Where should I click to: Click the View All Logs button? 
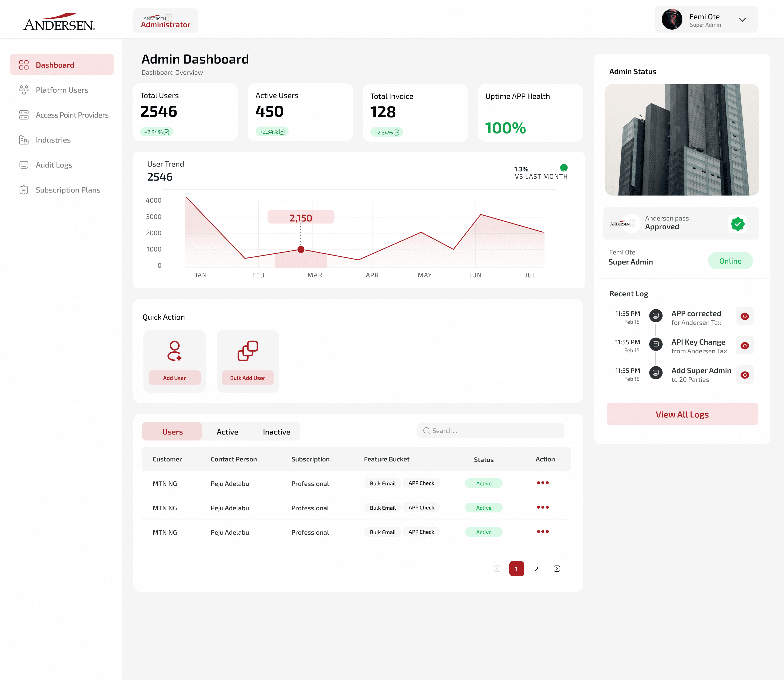tap(682, 414)
